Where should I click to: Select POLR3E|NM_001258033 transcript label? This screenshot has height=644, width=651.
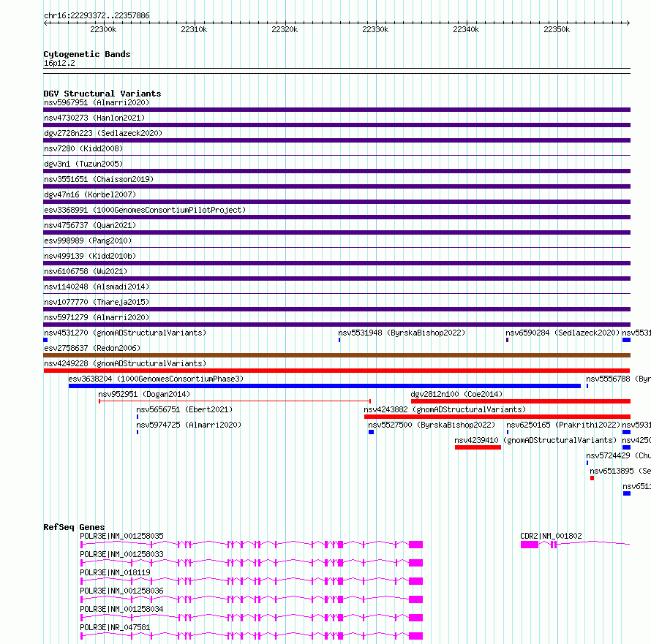tap(121, 554)
